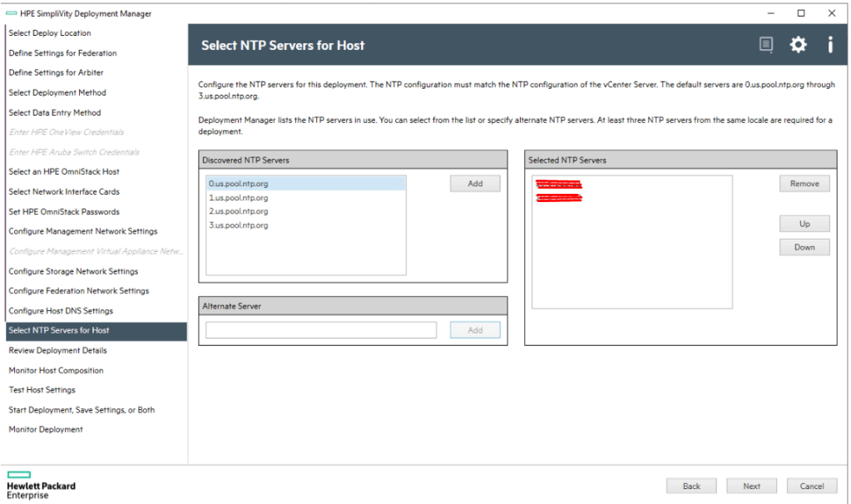Remove the selected NTP server

(x=804, y=184)
